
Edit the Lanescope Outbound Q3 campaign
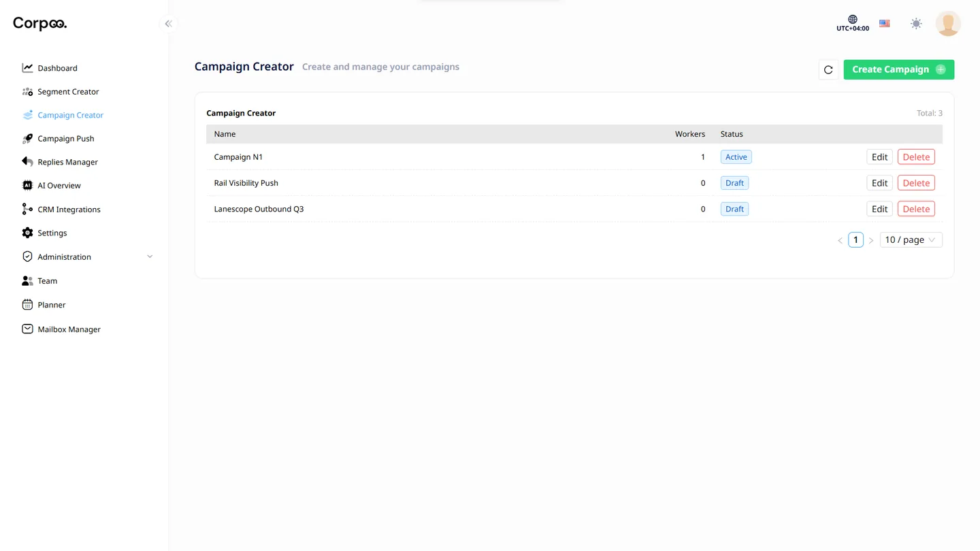(879, 209)
